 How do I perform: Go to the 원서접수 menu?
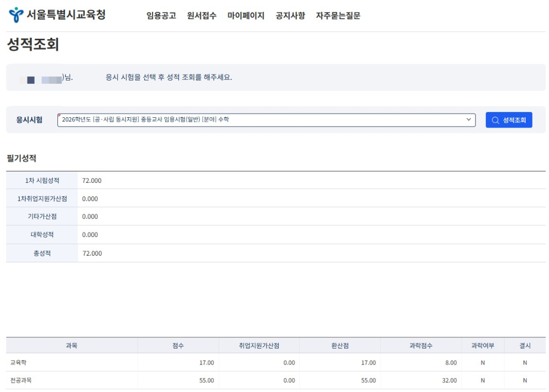pyautogui.click(x=202, y=15)
